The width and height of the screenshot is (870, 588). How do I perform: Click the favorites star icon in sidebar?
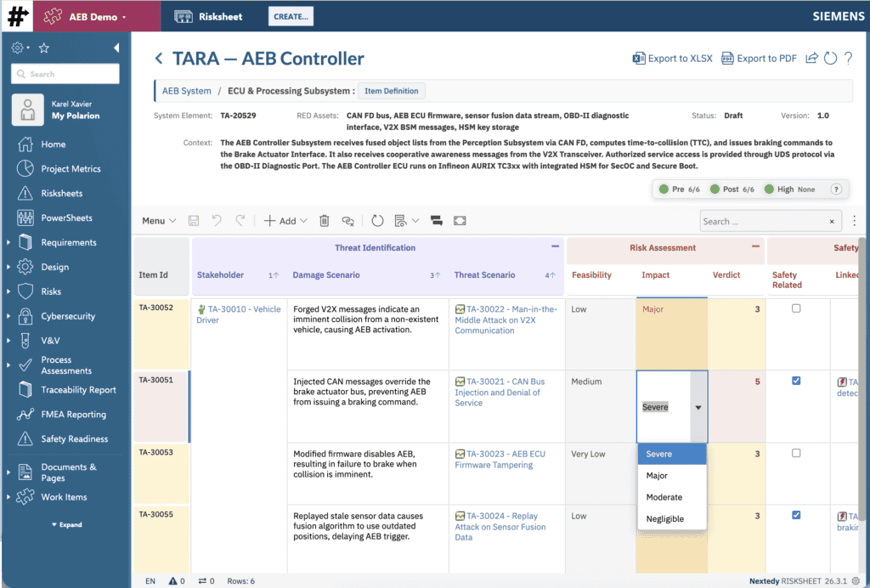coord(44,48)
